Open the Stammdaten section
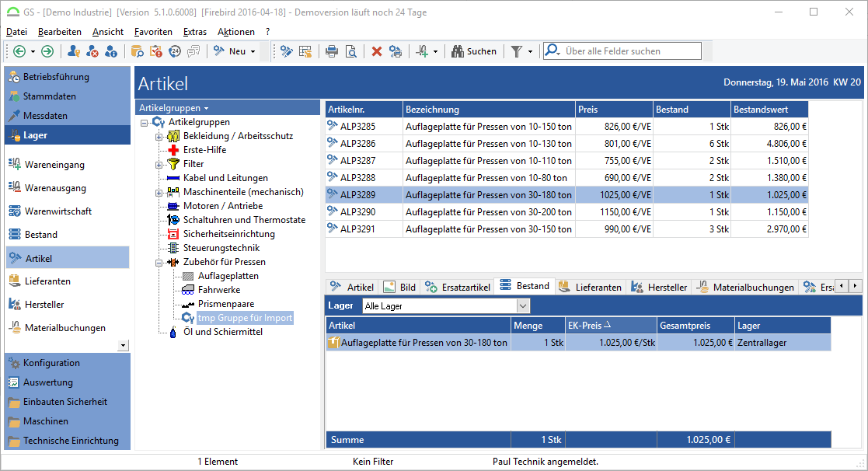Screen dimensions: 868x471 coord(68,96)
